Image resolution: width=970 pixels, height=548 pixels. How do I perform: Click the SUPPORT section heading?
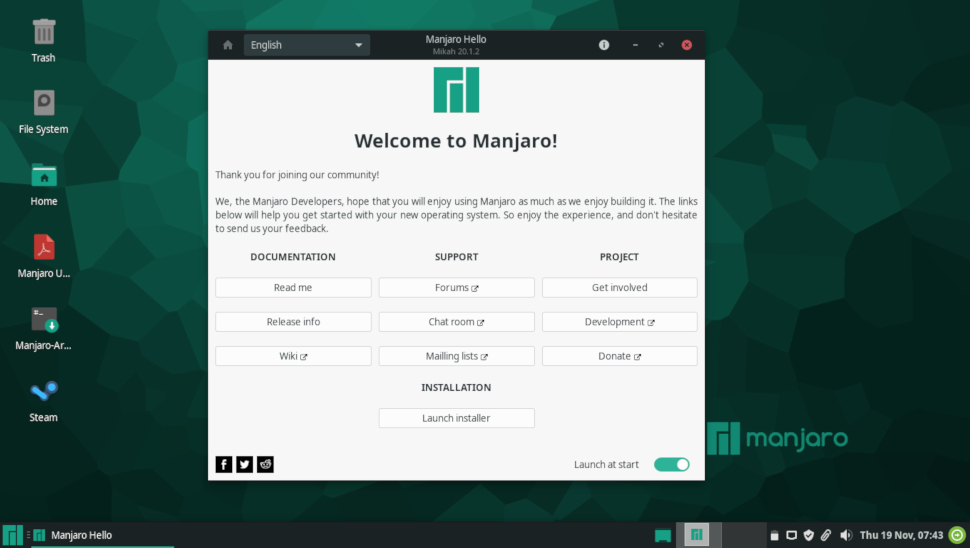(x=457, y=257)
